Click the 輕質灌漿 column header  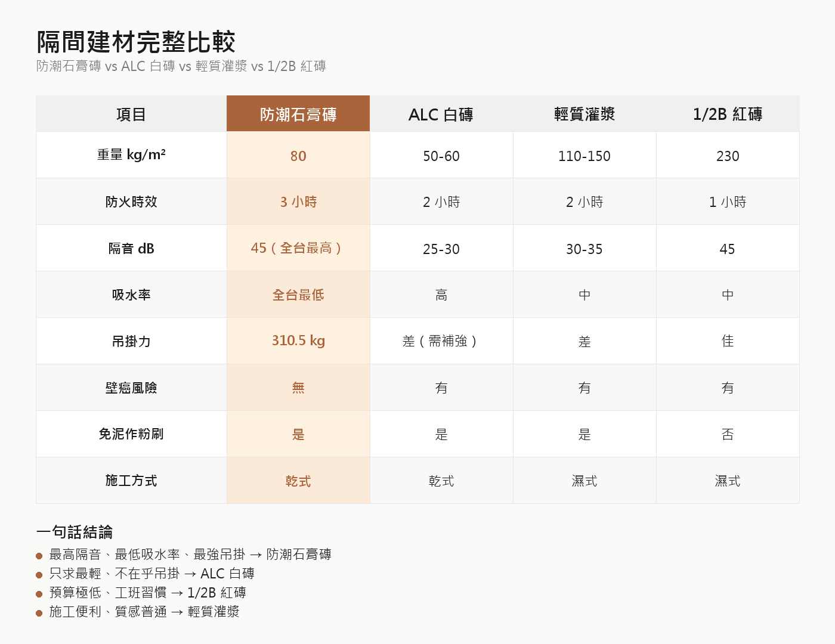point(584,113)
